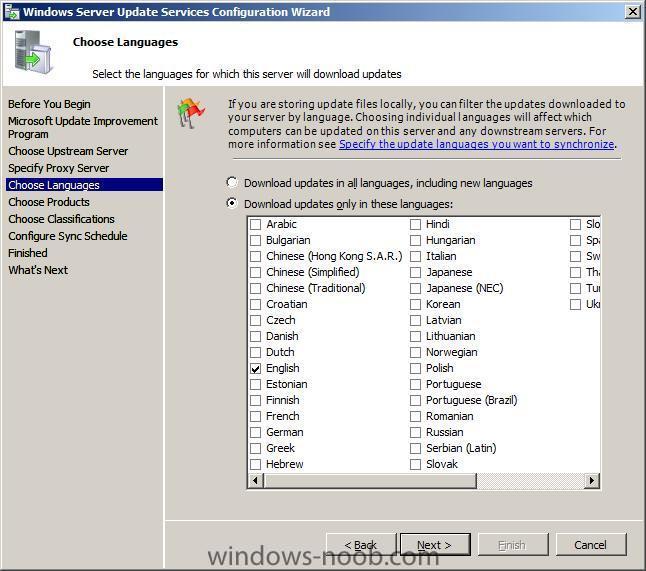Tick the Slovak checkbox

click(415, 464)
